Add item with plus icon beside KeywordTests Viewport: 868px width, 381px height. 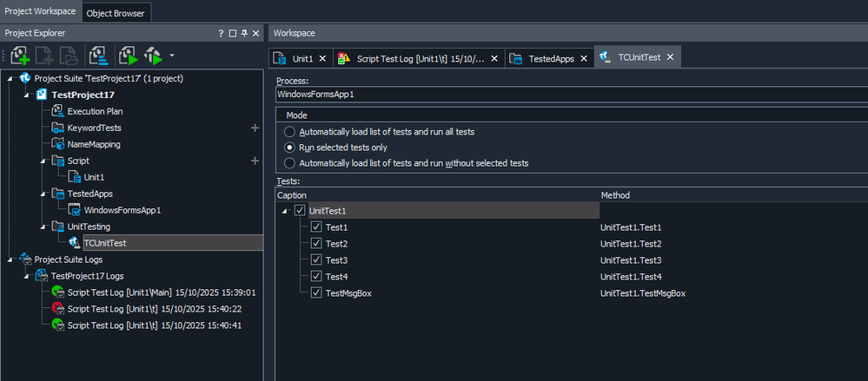255,128
